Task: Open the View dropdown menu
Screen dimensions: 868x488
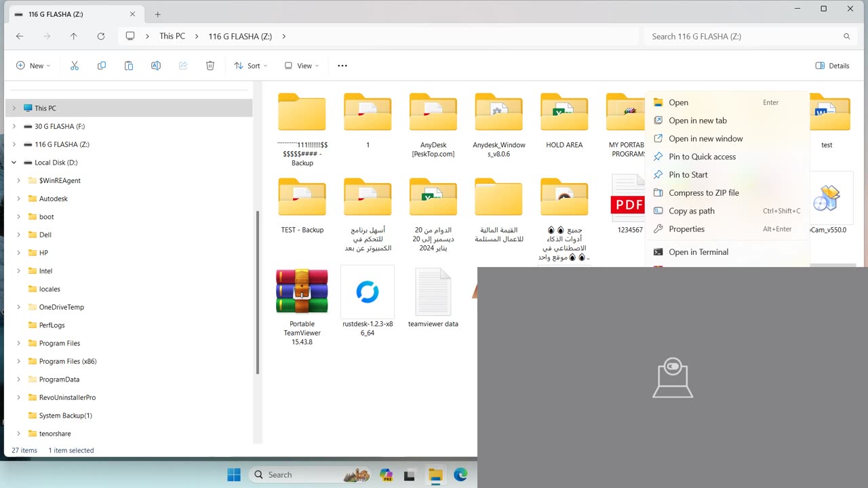Action: tap(301, 66)
